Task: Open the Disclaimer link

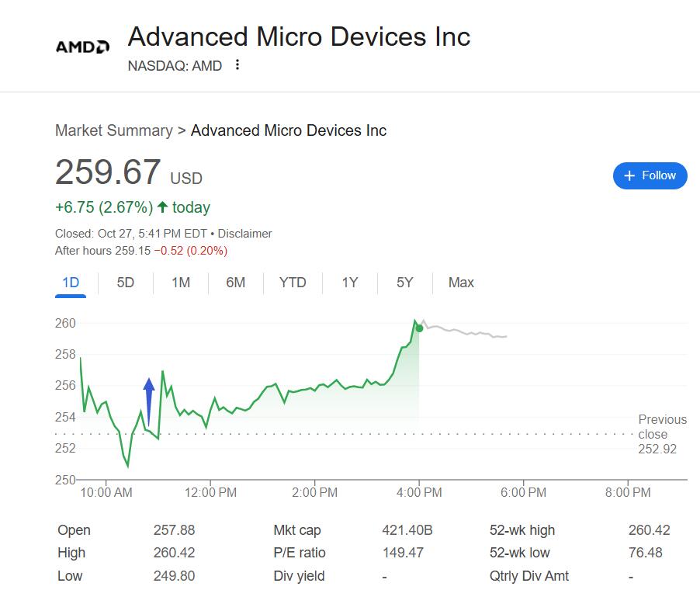Action: pyautogui.click(x=244, y=233)
